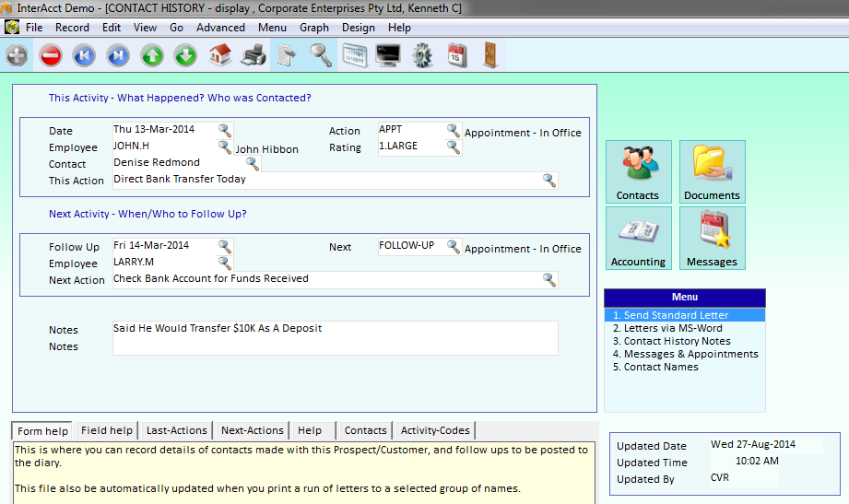This screenshot has width=849, height=504.
Task: Open the Edit menu
Action: (112, 28)
